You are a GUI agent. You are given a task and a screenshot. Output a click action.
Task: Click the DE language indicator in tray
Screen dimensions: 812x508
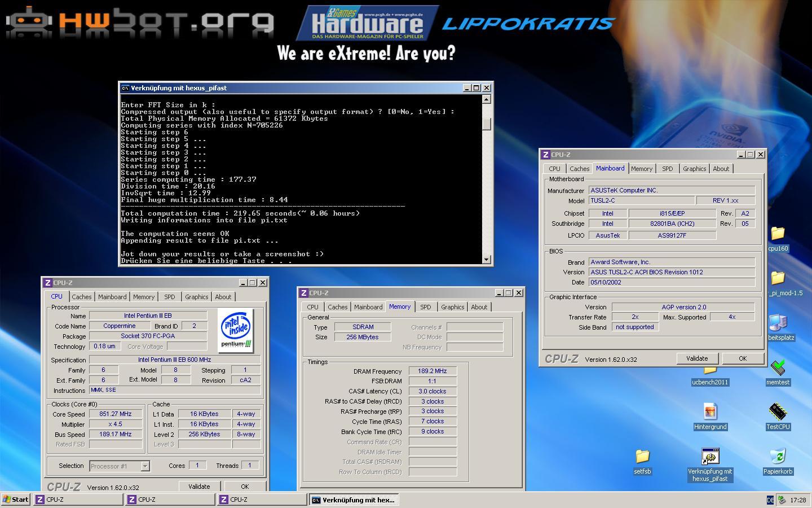coord(770,500)
